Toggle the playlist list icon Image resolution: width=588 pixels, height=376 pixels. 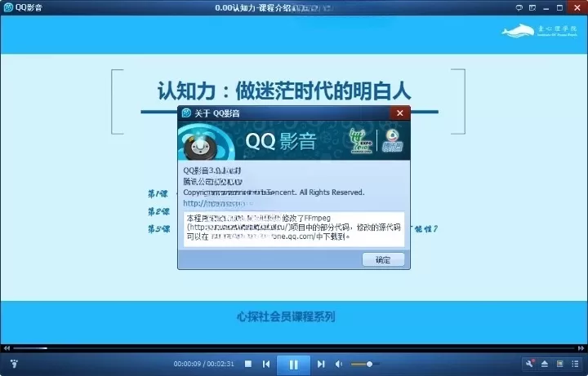click(575, 364)
